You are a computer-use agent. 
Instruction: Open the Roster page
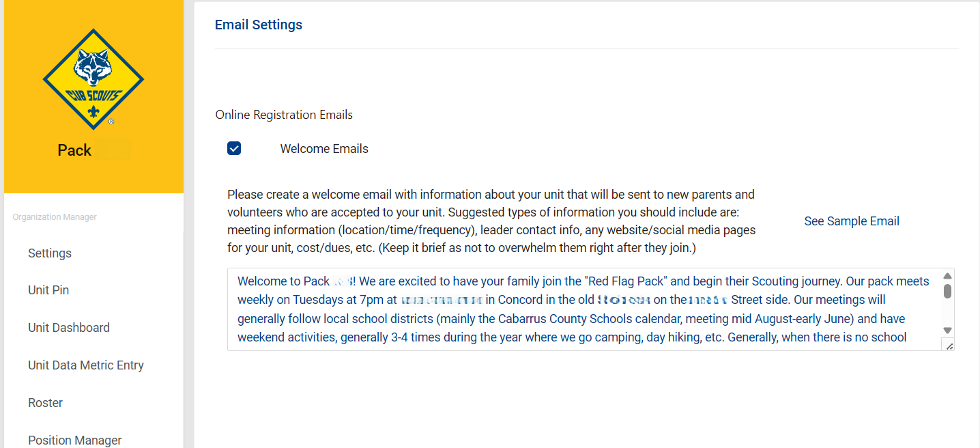click(46, 403)
